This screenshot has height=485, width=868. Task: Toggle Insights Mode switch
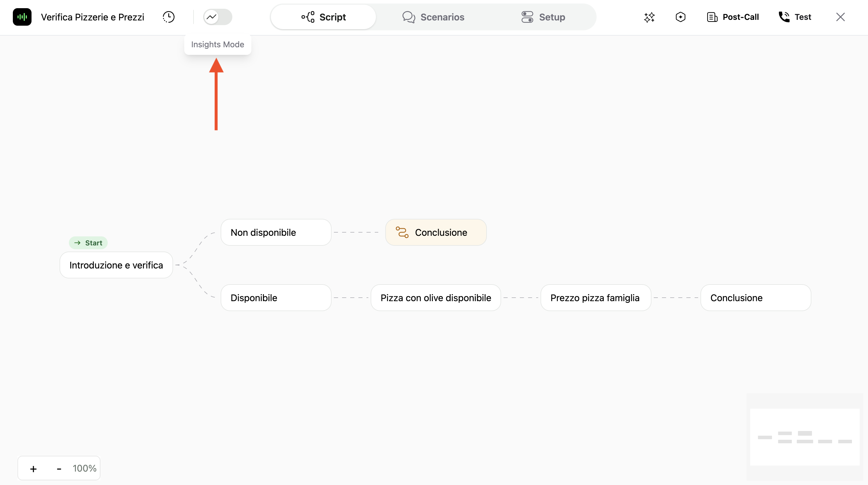tap(218, 17)
